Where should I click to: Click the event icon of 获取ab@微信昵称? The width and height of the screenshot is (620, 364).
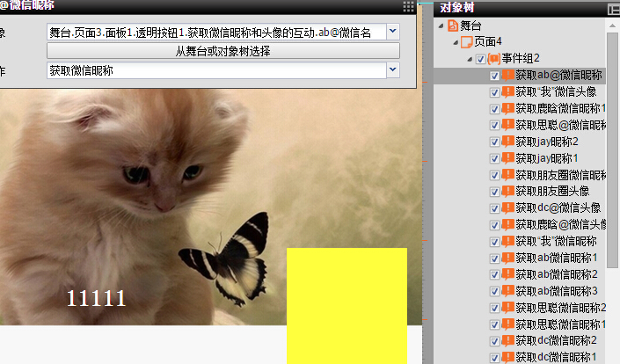507,75
